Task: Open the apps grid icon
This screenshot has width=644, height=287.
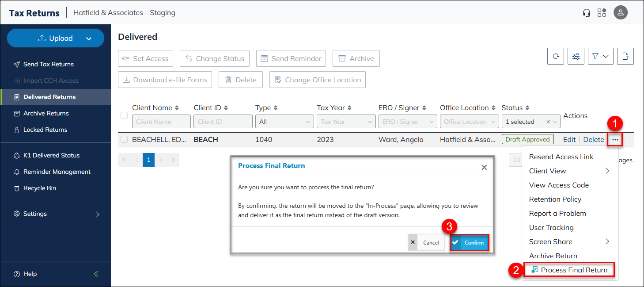Action: (x=602, y=13)
